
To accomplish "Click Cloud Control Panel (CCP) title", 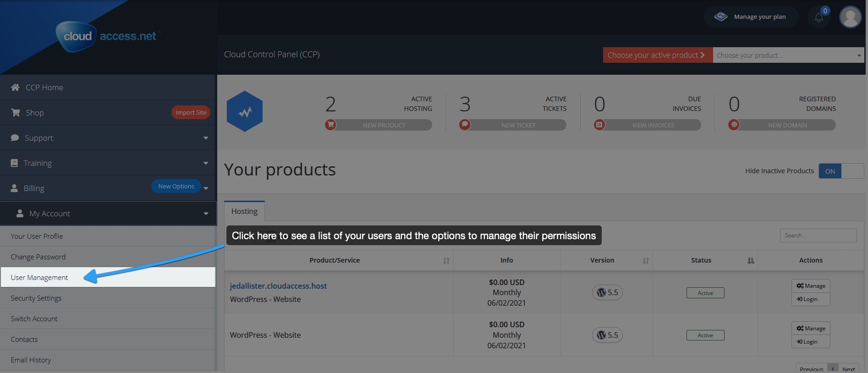I will pyautogui.click(x=272, y=54).
